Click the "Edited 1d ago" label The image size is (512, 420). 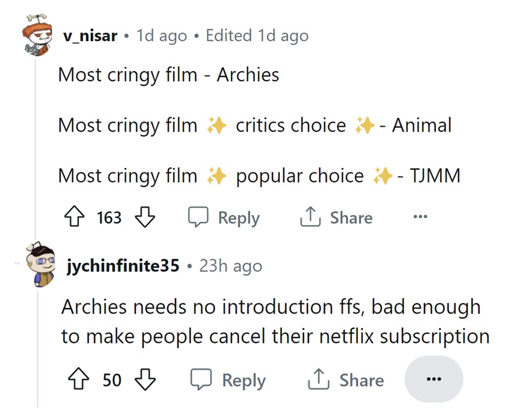257,36
